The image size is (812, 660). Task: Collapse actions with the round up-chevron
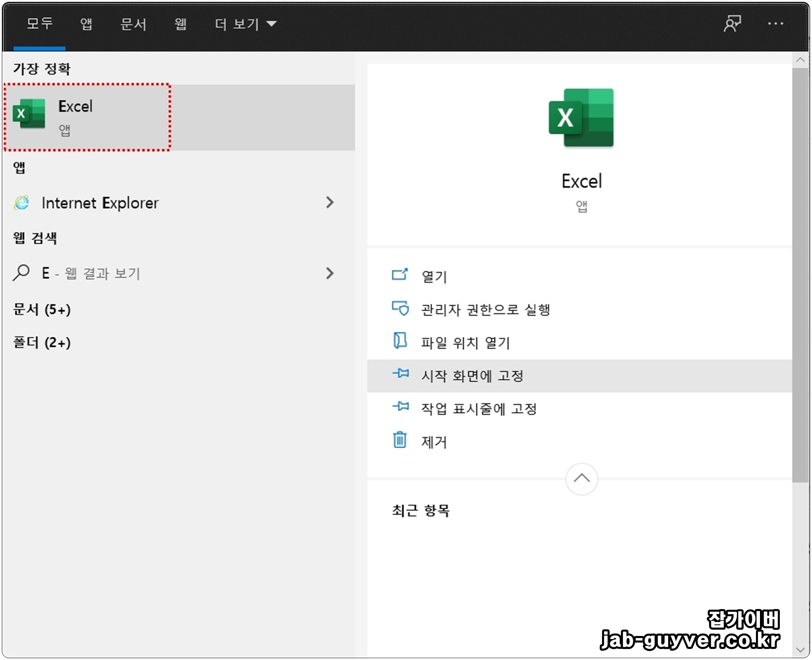tap(581, 479)
